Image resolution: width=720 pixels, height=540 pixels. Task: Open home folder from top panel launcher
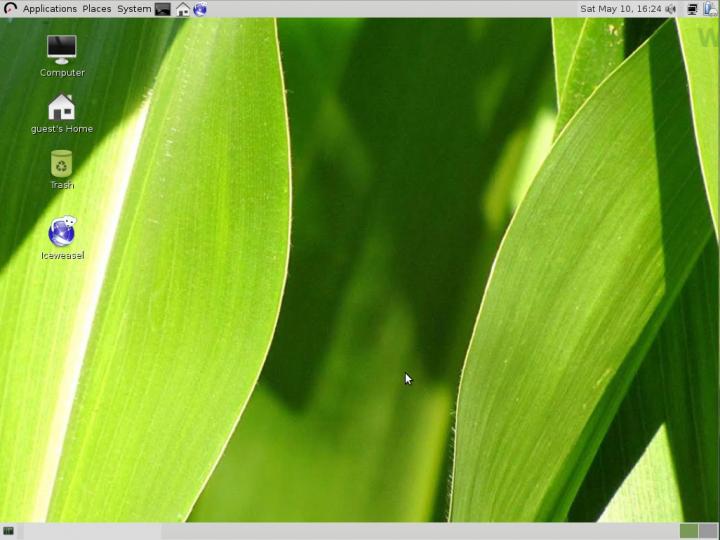tap(182, 9)
